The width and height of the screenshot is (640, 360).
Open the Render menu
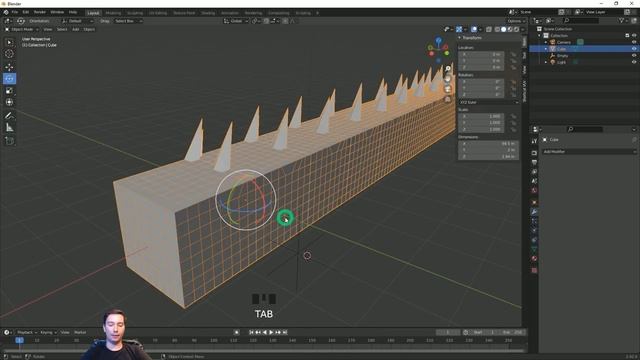point(40,12)
